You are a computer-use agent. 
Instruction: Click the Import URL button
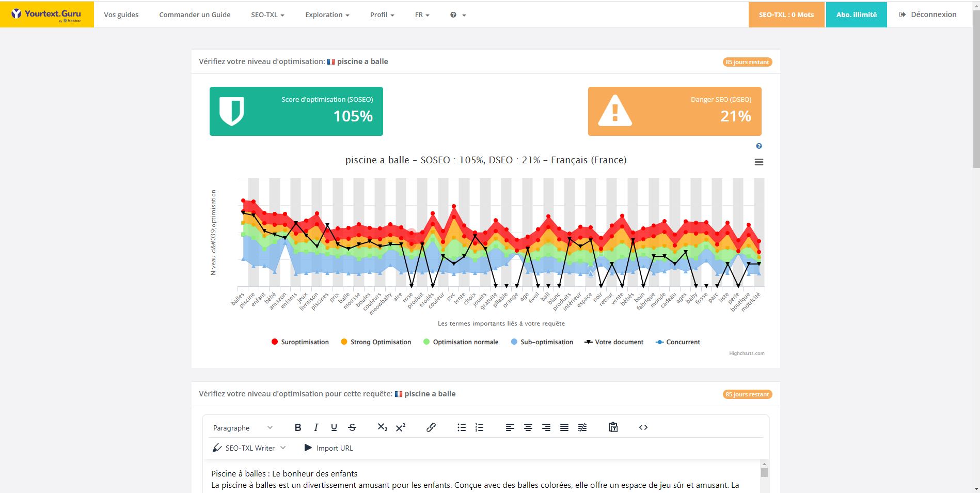coord(328,448)
